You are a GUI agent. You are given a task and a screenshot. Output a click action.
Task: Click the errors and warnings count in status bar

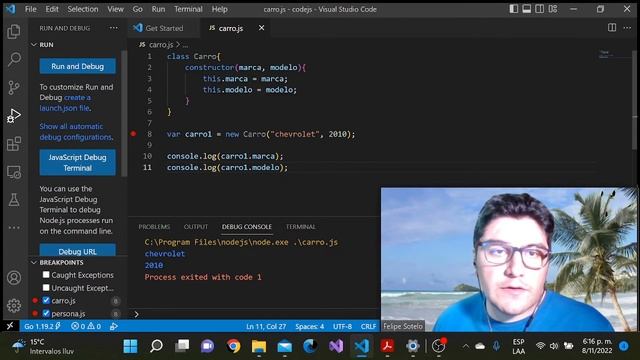[86, 326]
